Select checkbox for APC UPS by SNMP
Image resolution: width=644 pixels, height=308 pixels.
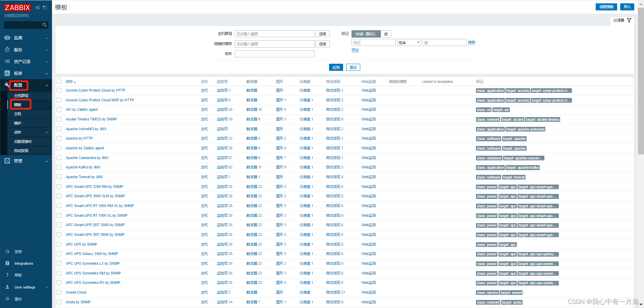click(59, 244)
